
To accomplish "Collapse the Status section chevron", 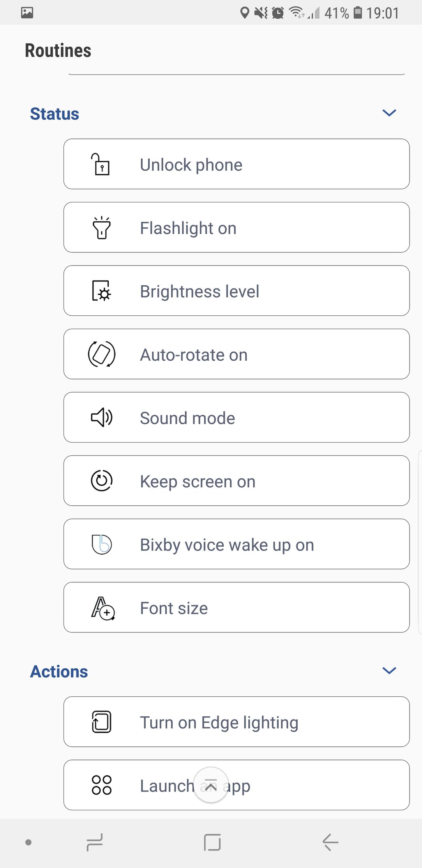I will [389, 113].
